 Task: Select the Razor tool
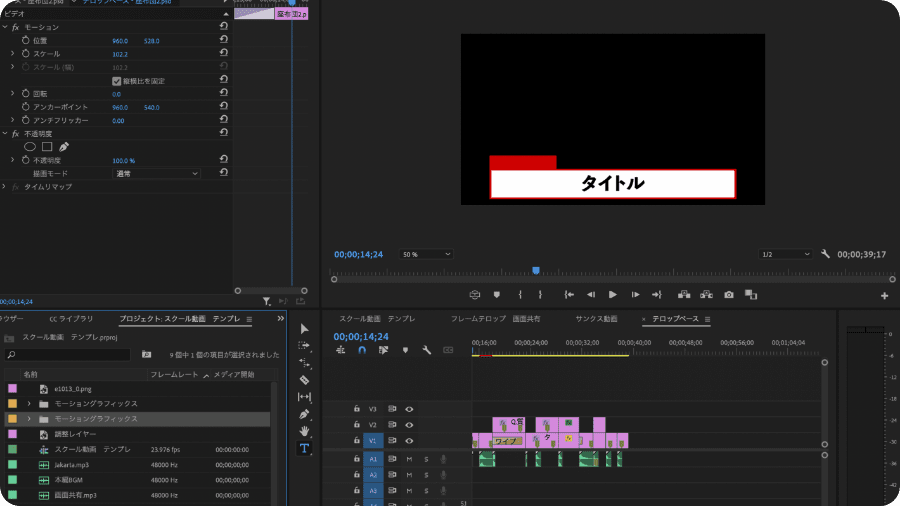coord(305,380)
